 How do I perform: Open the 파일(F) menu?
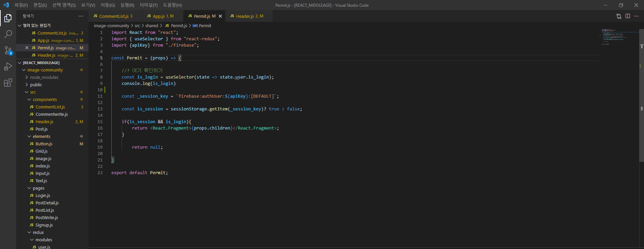[21, 5]
